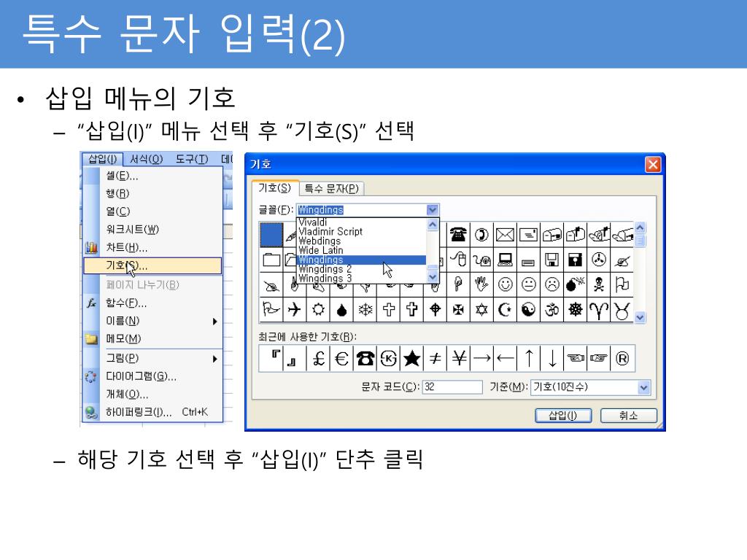Choose the yin yang symbol

[528, 310]
